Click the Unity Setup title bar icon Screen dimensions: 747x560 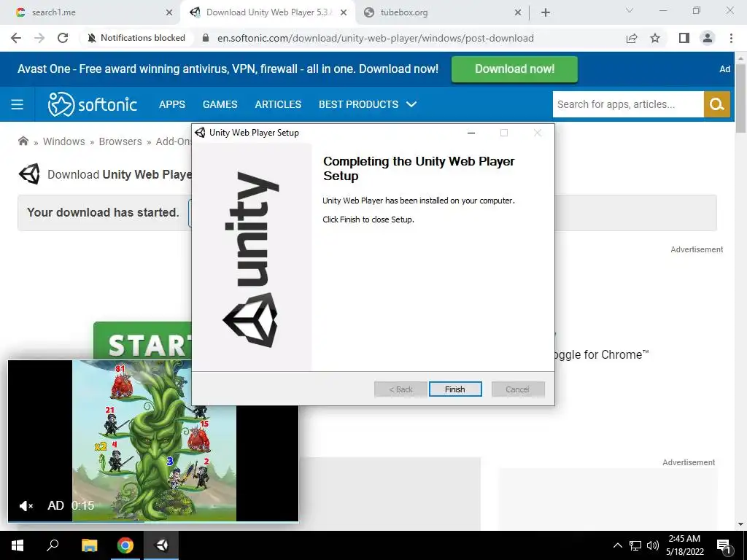[x=200, y=133]
